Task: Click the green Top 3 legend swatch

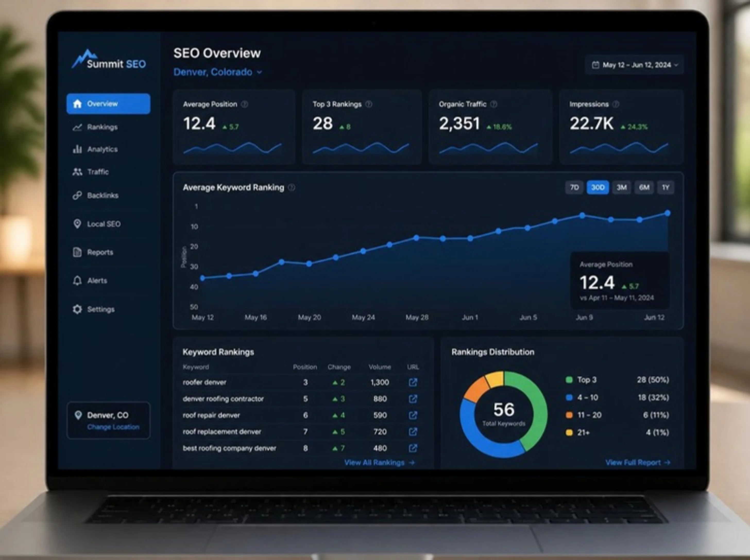Action: point(569,380)
